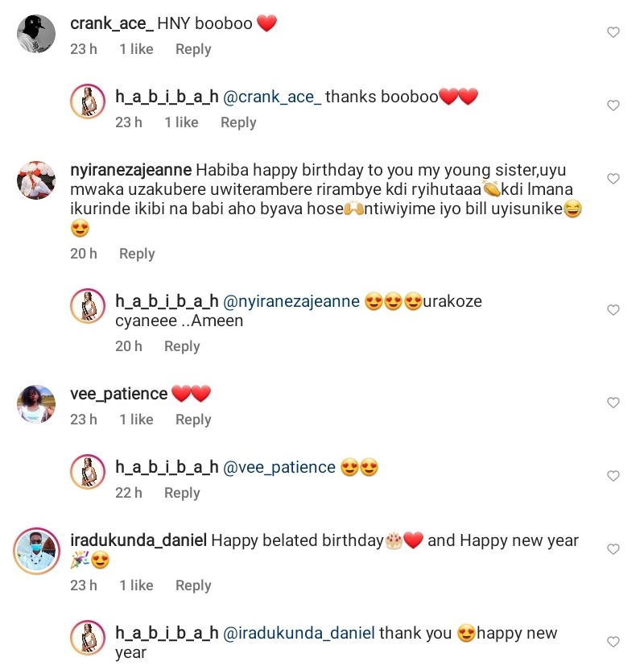Like crank_ace_'s HNY booboo comment
This screenshot has width=644, height=670.
[x=613, y=33]
